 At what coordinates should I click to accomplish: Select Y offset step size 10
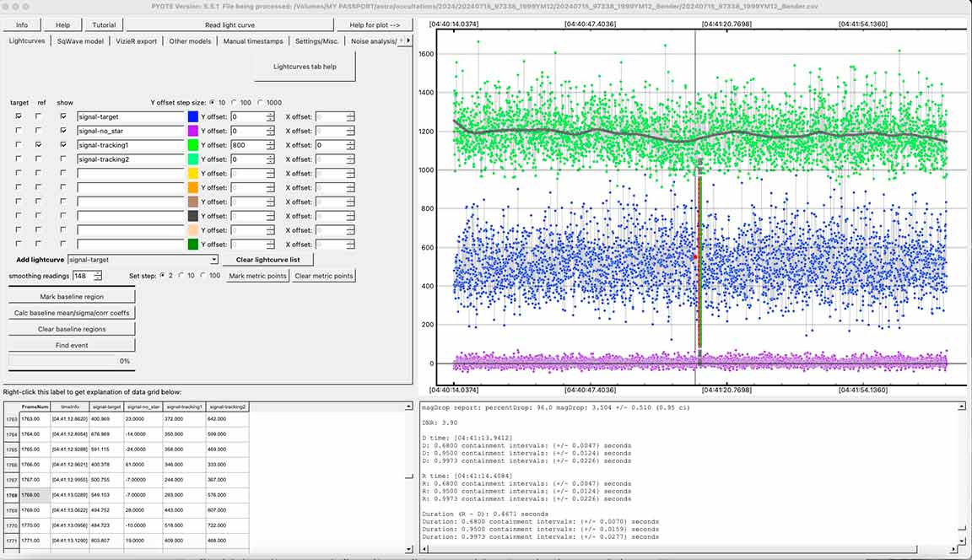point(213,103)
